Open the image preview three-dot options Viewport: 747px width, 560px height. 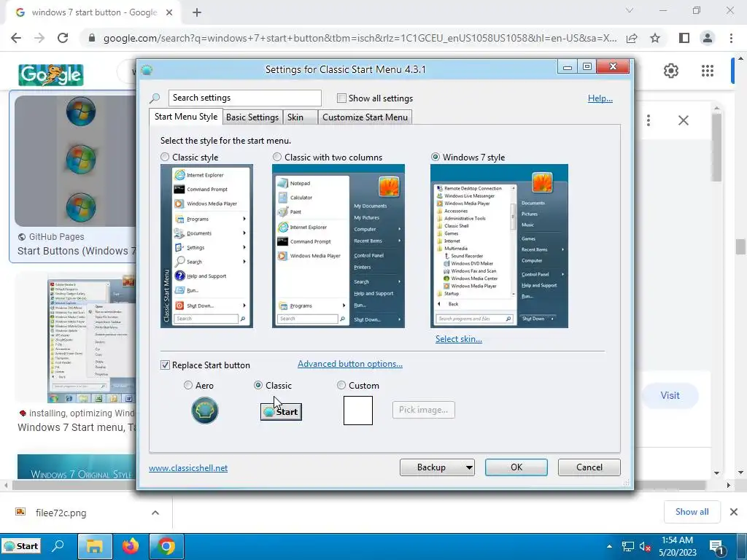click(649, 120)
